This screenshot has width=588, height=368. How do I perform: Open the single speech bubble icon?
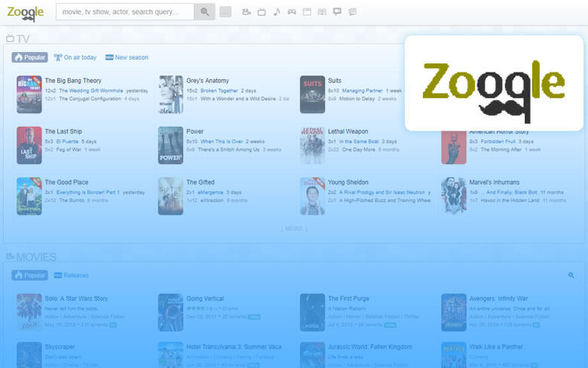tap(337, 11)
